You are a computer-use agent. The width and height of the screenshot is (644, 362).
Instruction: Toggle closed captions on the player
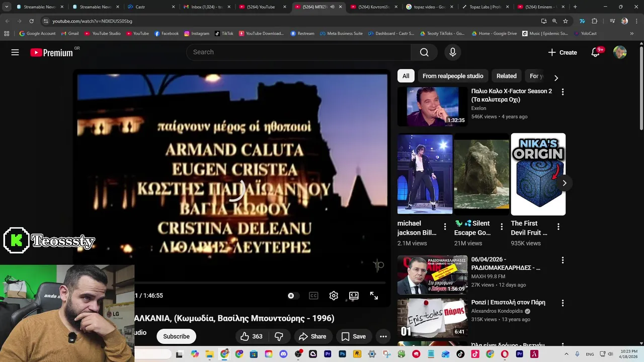tap(313, 296)
